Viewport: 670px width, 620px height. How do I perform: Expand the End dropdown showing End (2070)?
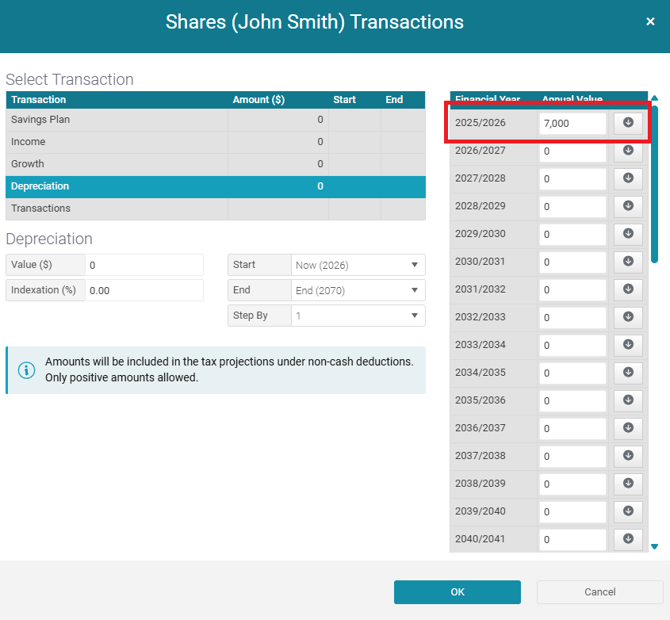coord(358,290)
